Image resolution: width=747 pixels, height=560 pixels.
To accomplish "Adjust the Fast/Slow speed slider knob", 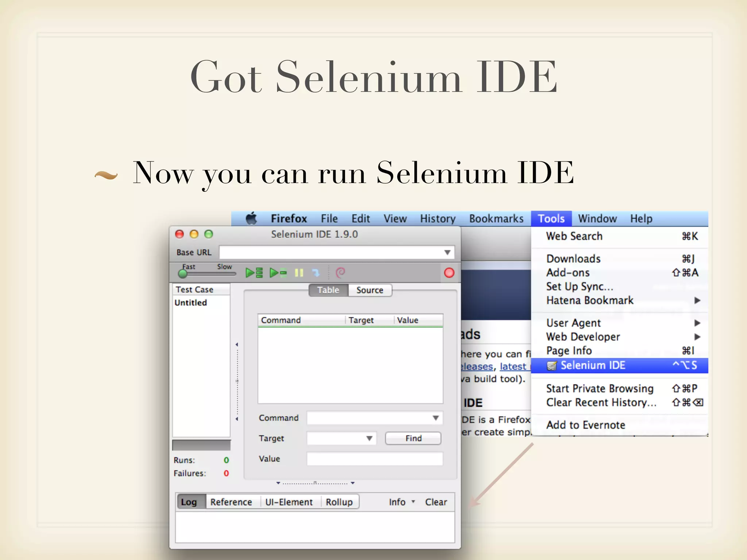I will tap(183, 273).
